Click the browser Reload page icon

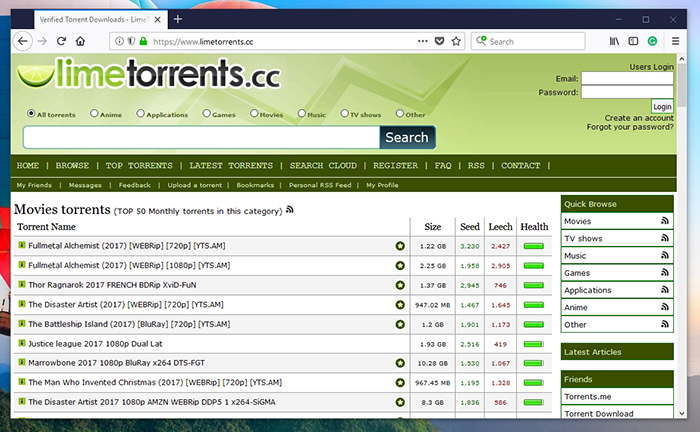point(62,41)
